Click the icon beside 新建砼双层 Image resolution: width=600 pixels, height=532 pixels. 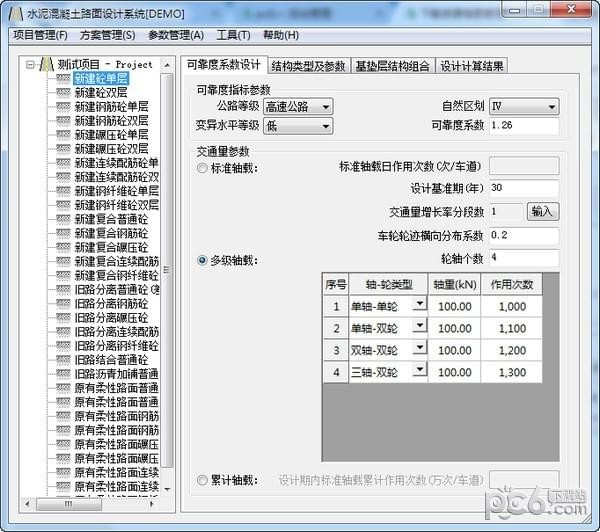pos(63,92)
